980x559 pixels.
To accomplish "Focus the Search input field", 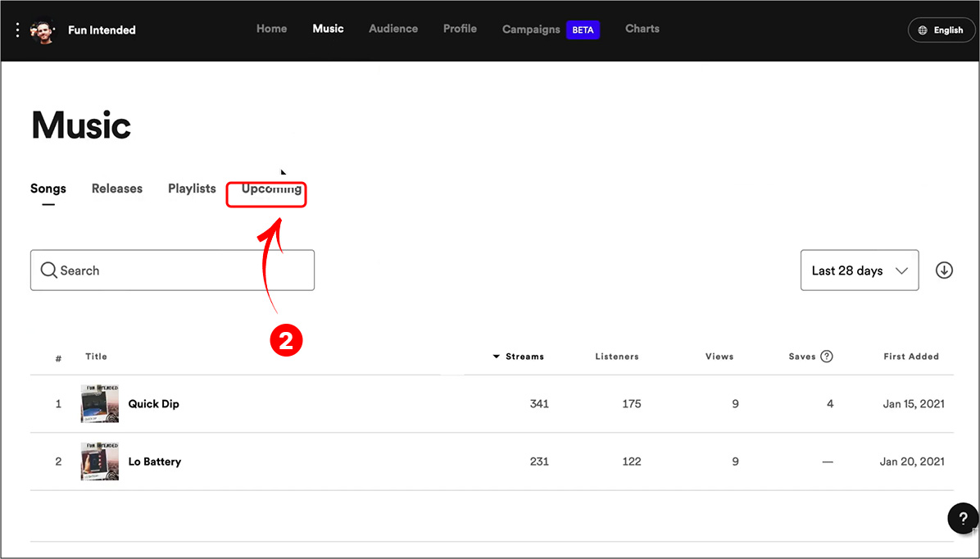I will point(173,270).
